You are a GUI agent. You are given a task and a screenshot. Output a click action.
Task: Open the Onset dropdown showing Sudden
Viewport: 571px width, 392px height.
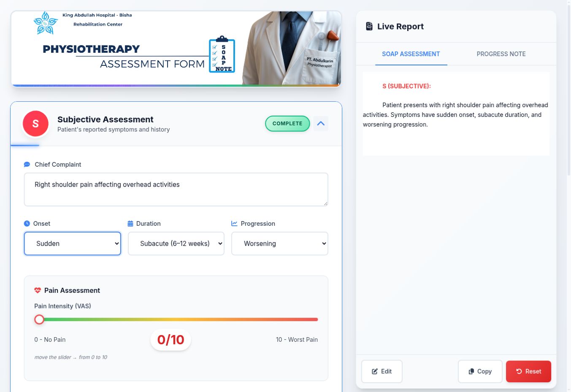click(73, 243)
